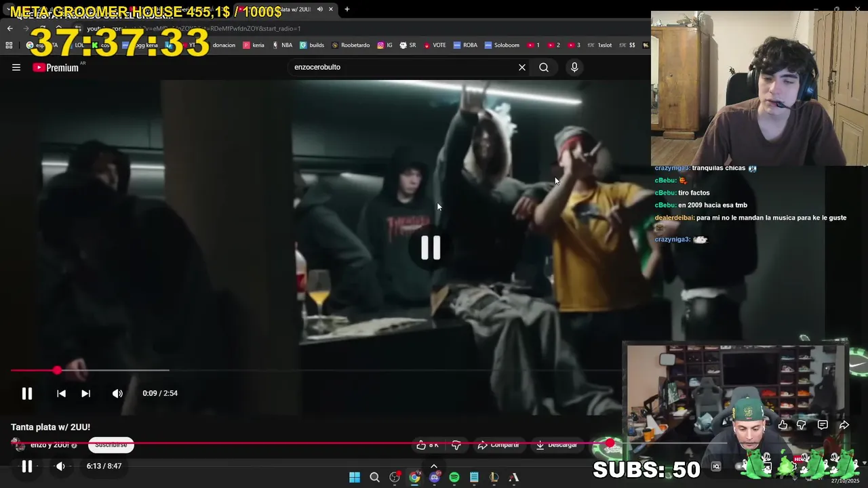The image size is (868, 488).
Task: Open the Windows Start menu
Action: 355,477
